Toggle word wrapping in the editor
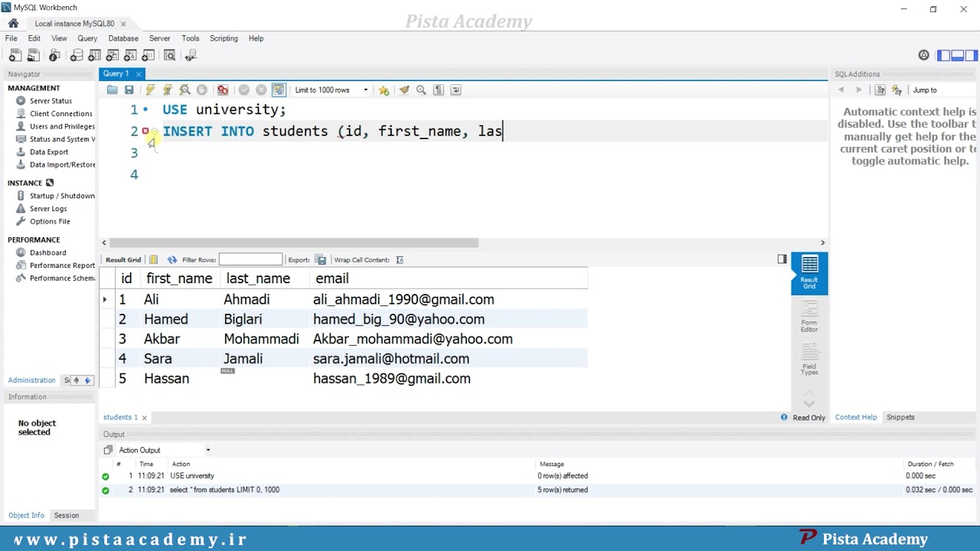Image resolution: width=980 pixels, height=551 pixels. (456, 90)
